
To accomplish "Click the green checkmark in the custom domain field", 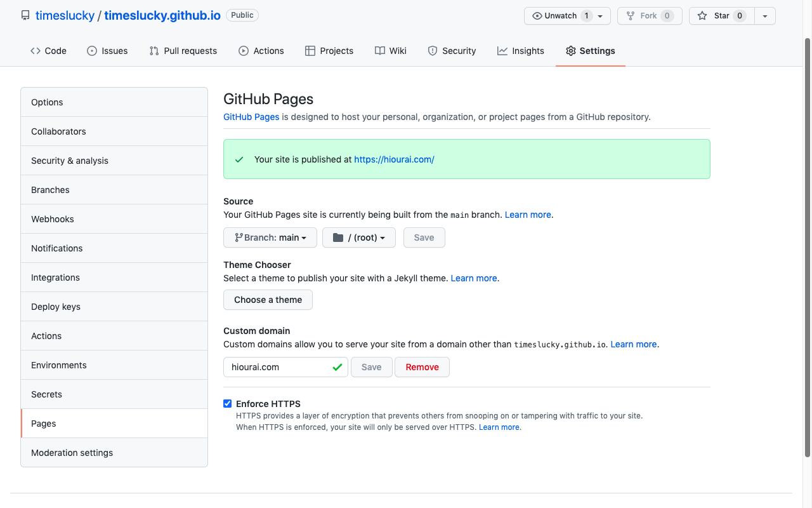I will pyautogui.click(x=337, y=367).
